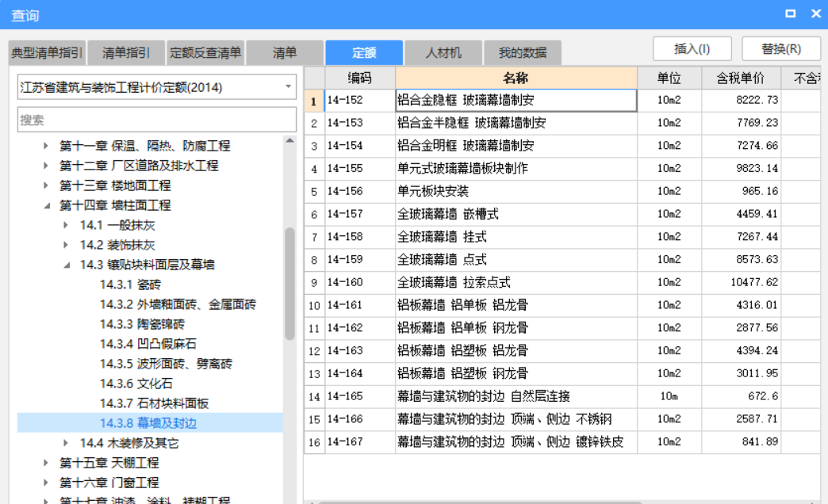Expand 第十二章 厂区道路及排水工程 node
Screen dimensions: 828x504
coord(46,166)
